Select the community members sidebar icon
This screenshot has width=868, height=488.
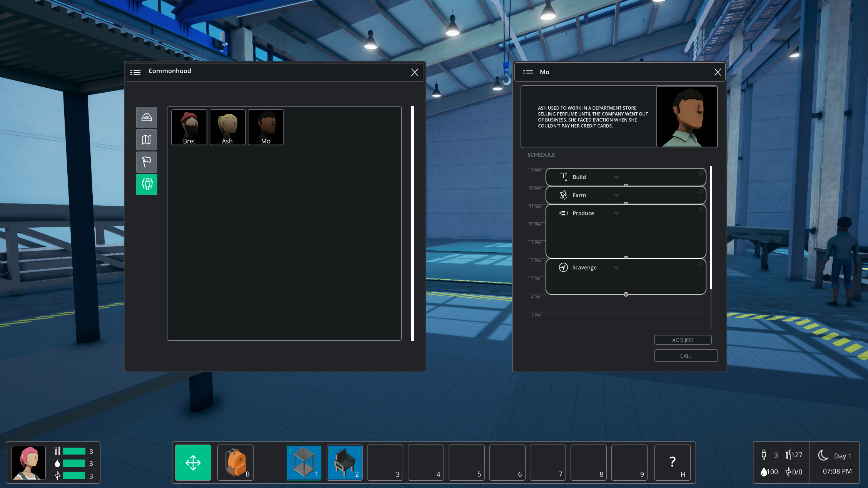pyautogui.click(x=147, y=184)
